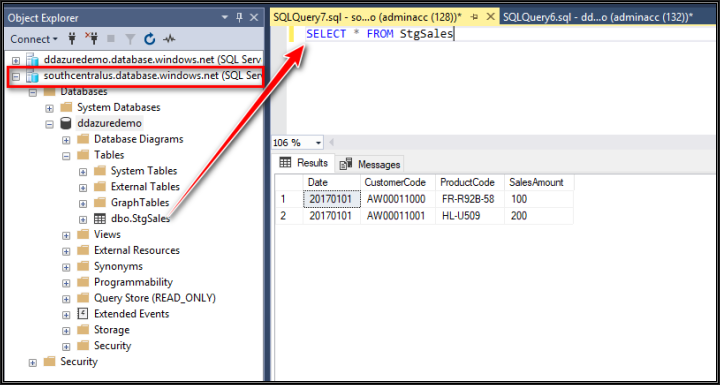Expand the GraphTables folder
The image size is (720, 385).
click(x=83, y=204)
